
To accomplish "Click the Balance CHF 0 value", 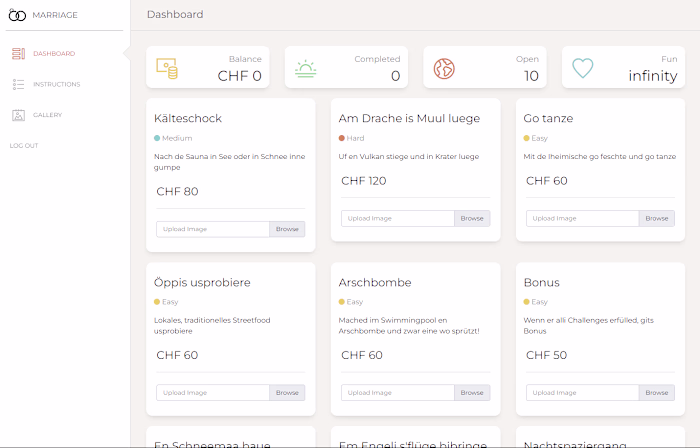I will (x=239, y=76).
